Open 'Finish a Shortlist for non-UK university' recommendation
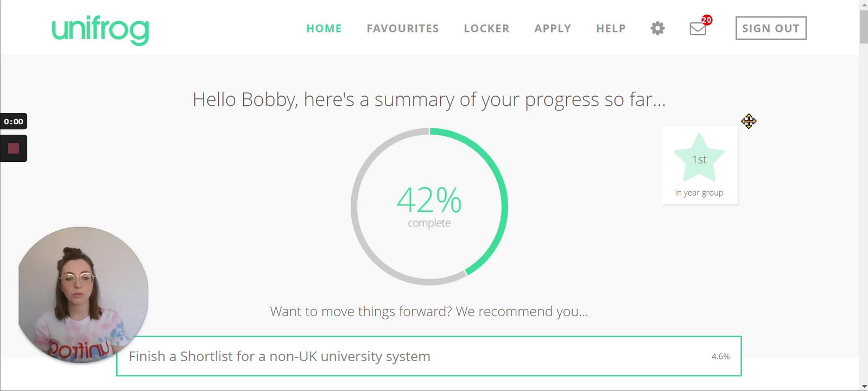 (x=280, y=356)
